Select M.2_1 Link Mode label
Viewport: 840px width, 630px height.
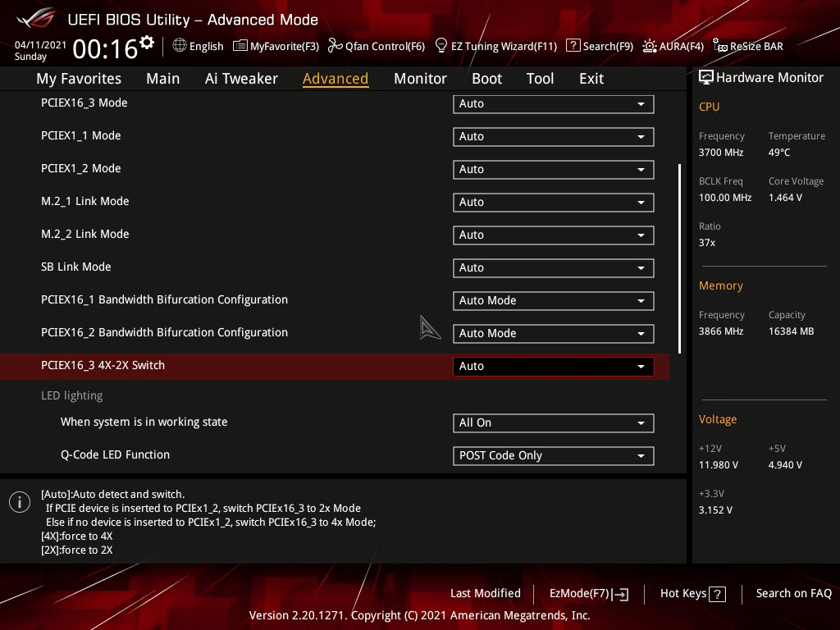point(85,202)
